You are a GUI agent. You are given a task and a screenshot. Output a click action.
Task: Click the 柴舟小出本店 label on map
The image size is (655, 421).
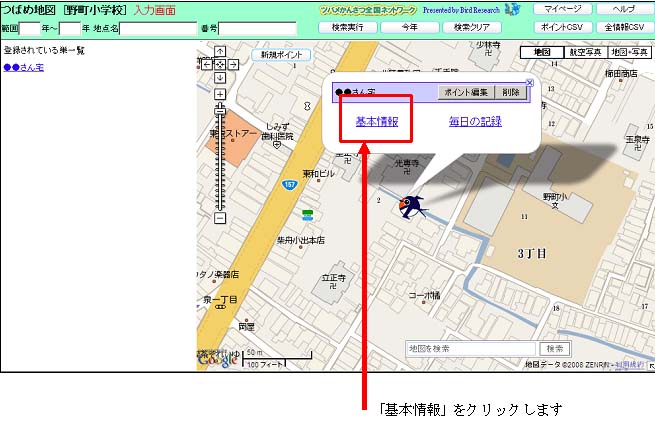pyautogui.click(x=301, y=240)
